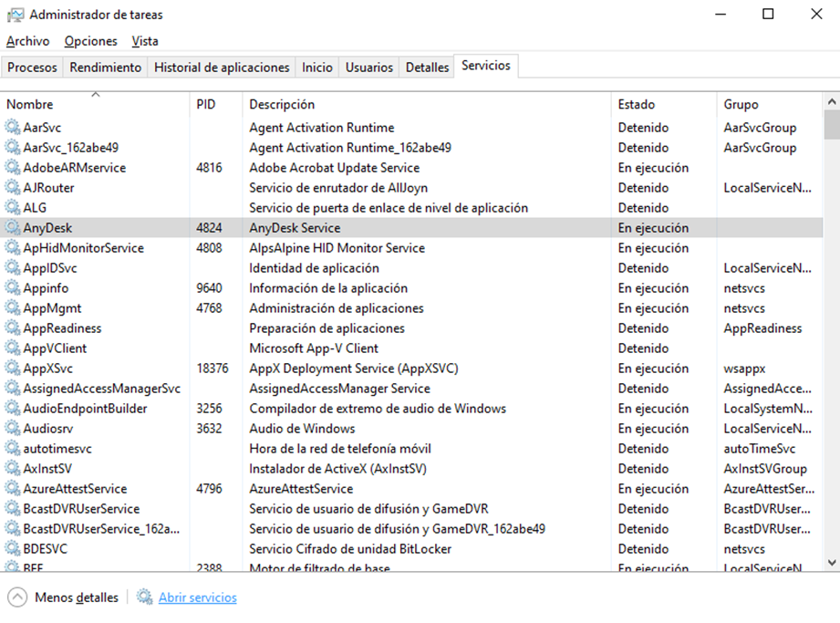Click the gear icon beside AppIDSvc
Viewport: 840px width, 623px height.
[x=13, y=268]
